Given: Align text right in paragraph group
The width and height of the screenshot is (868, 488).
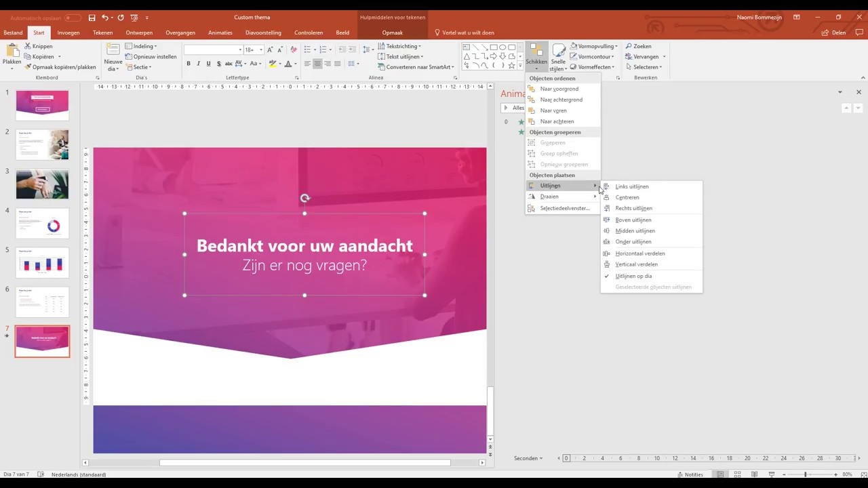Looking at the screenshot, I should point(328,64).
